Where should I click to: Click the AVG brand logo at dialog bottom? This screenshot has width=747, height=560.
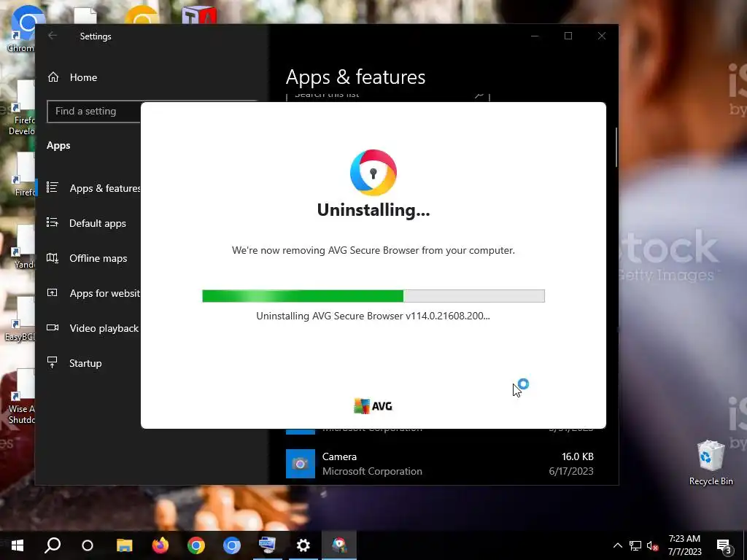373,405
